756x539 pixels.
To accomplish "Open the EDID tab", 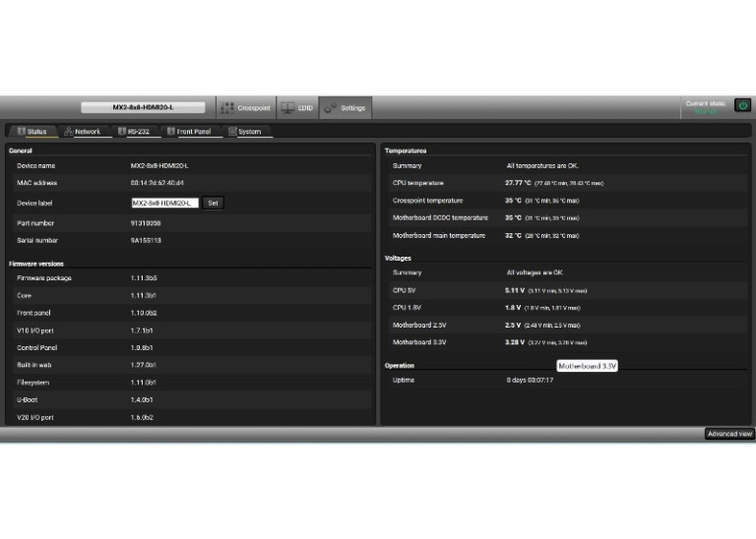I will [x=297, y=108].
